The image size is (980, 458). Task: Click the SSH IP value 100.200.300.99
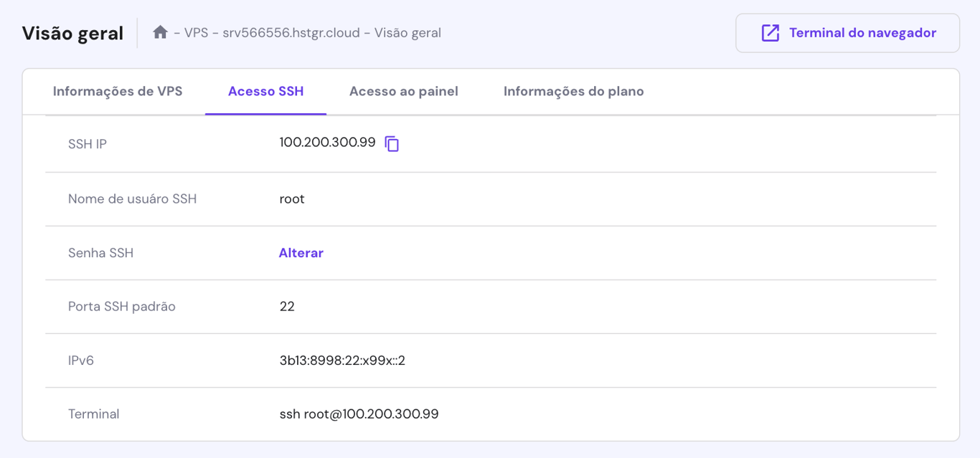point(327,143)
